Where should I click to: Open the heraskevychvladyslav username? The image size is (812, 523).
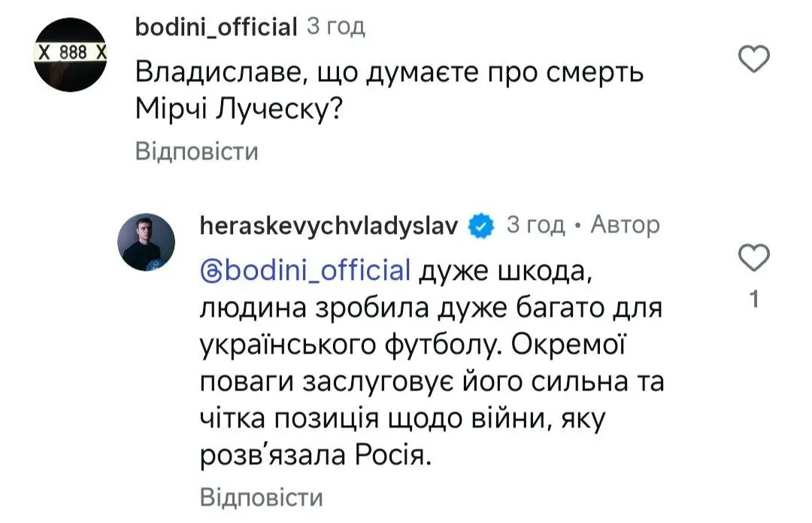[x=330, y=225]
